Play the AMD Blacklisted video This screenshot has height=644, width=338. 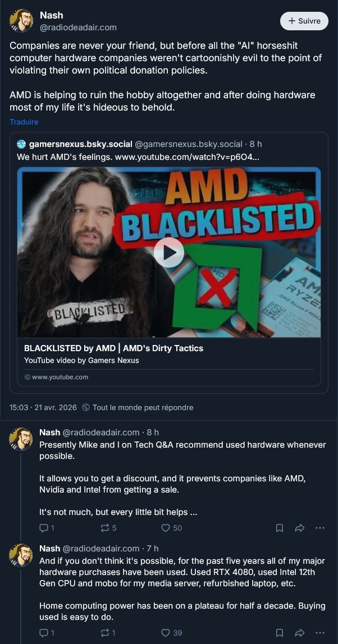(169, 252)
